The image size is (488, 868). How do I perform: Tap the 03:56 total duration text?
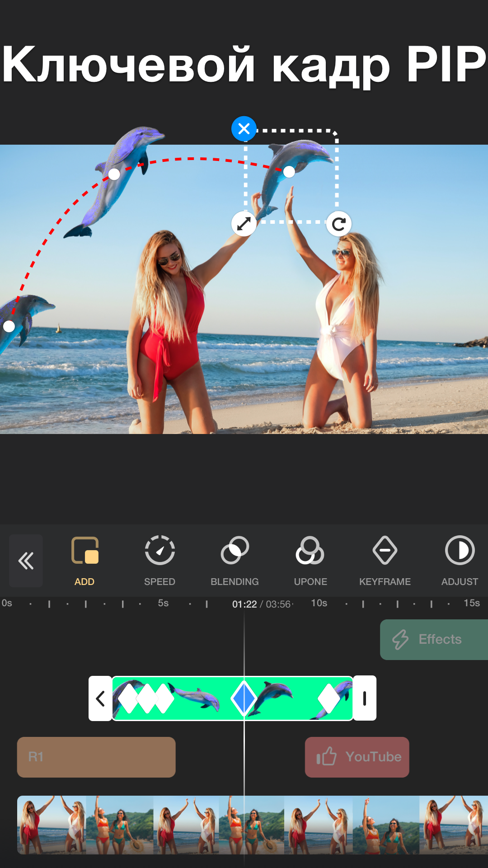(278, 604)
